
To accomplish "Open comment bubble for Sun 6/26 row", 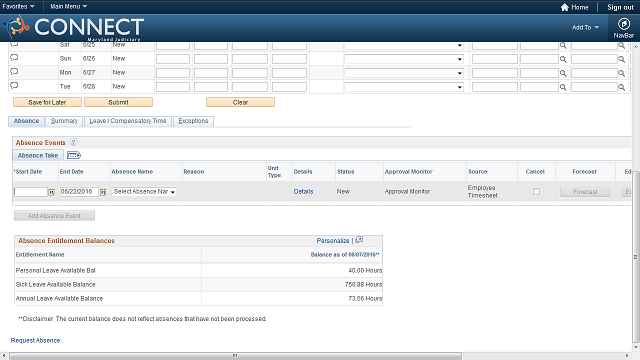I will pos(14,58).
